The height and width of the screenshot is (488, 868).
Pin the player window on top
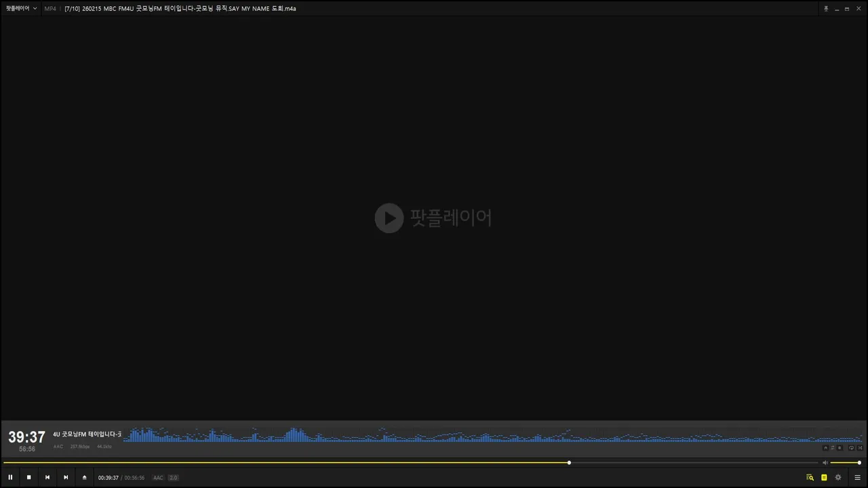826,9
